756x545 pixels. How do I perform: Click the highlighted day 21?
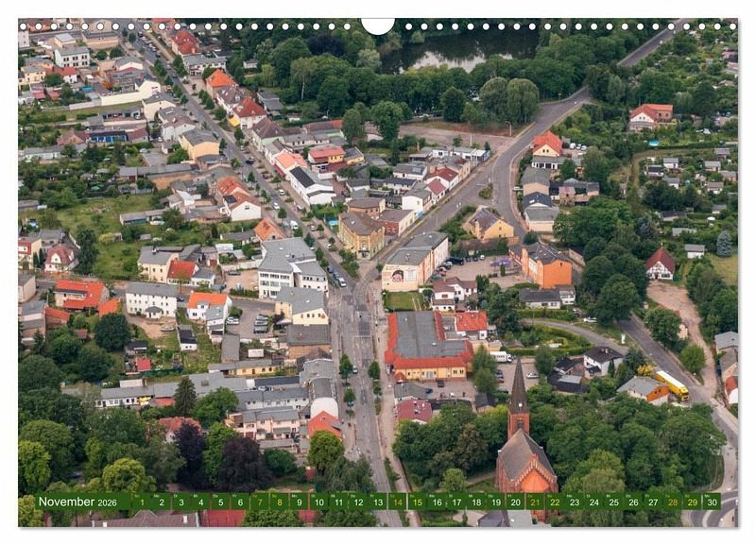click(x=535, y=502)
